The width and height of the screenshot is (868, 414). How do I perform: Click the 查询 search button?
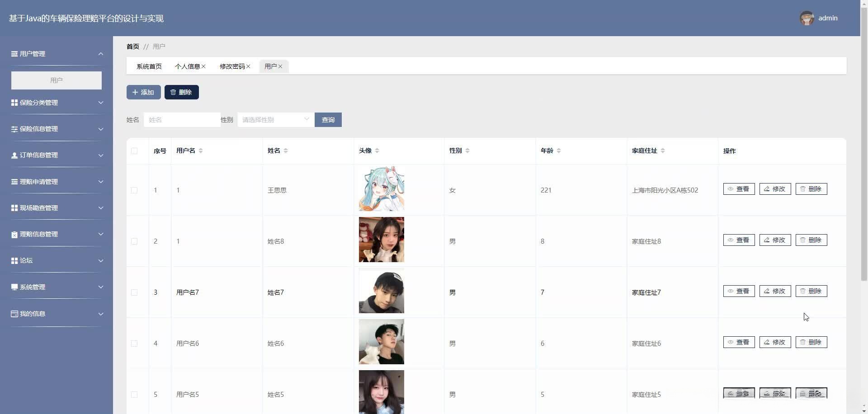[x=328, y=120]
